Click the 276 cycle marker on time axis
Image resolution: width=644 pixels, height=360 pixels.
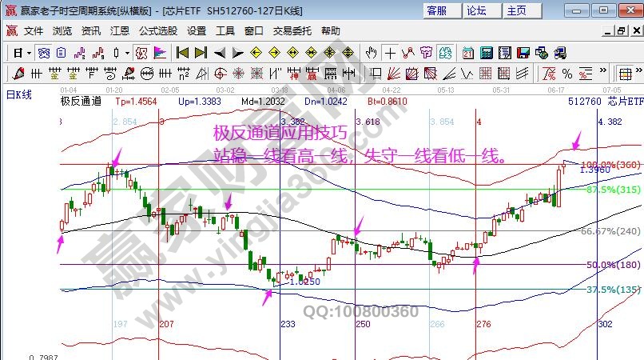pos(483,324)
